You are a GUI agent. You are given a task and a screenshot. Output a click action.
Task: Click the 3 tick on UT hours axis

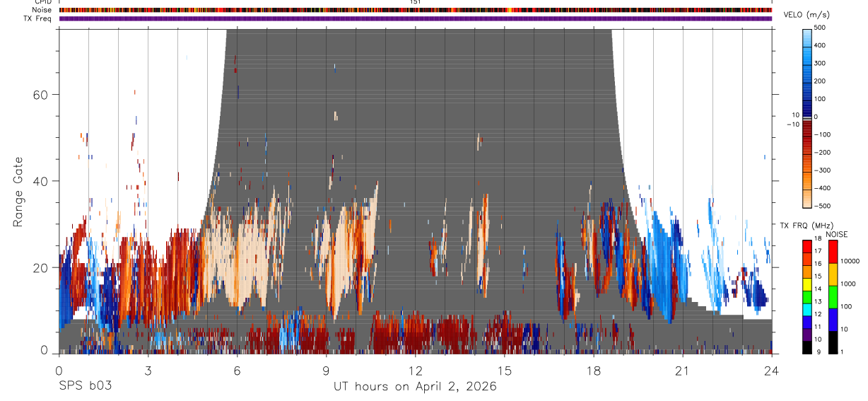pyautogui.click(x=148, y=370)
